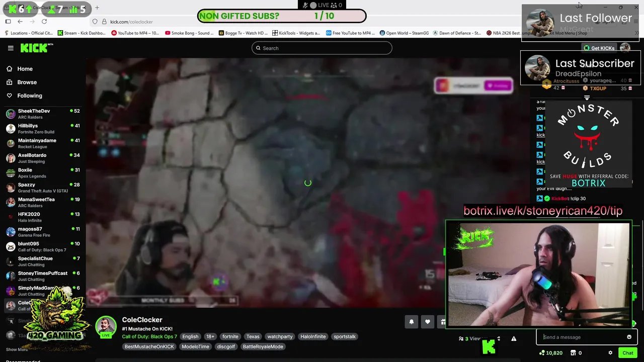Open Hillbillys' Fortnite Zero Build stream
Image resolution: width=644 pixels, height=362 pixels.
tap(43, 129)
